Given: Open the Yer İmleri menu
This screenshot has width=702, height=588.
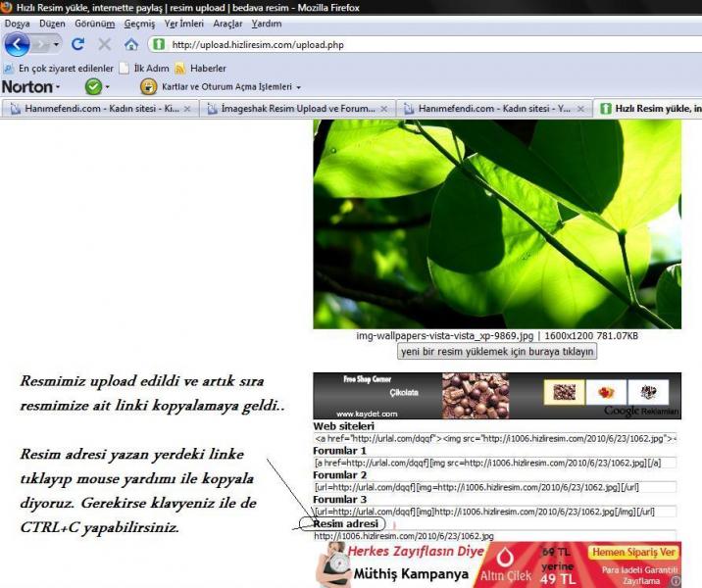Looking at the screenshot, I should pos(184,24).
